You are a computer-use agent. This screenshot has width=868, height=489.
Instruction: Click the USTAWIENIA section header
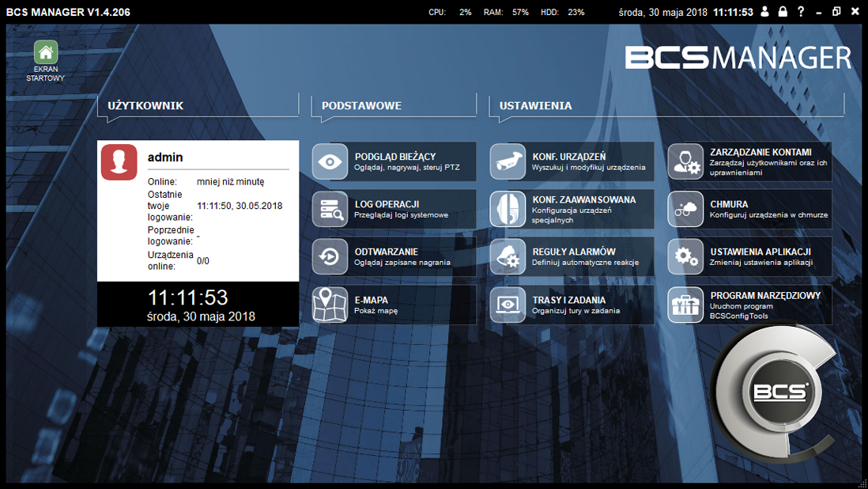[535, 106]
